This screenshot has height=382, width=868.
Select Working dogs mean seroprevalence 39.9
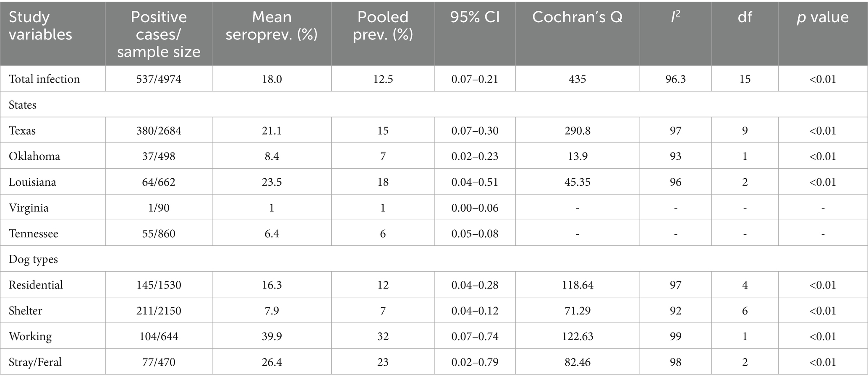272,336
